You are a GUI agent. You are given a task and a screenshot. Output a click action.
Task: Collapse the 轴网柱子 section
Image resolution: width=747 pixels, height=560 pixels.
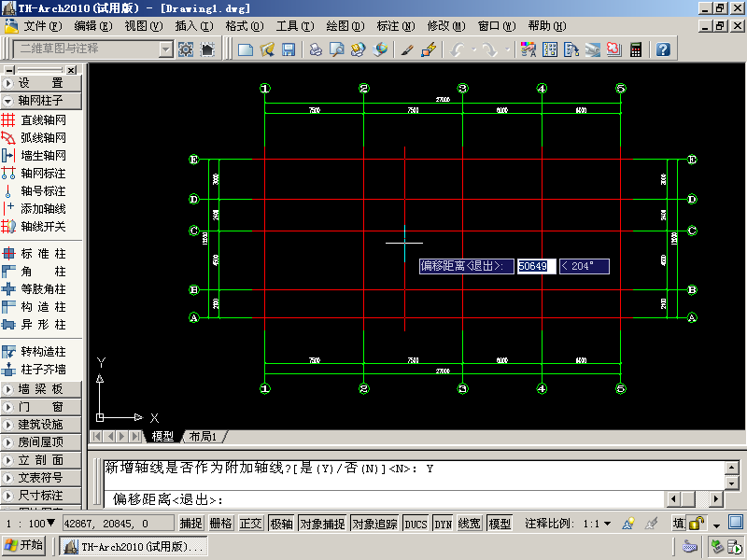[x=41, y=101]
